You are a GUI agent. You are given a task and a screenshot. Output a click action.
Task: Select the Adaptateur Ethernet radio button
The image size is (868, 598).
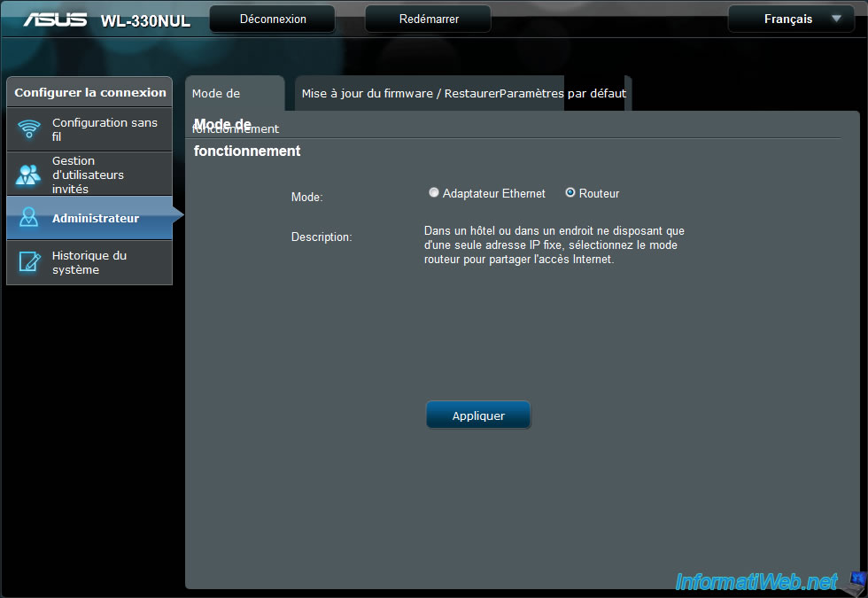pos(434,193)
